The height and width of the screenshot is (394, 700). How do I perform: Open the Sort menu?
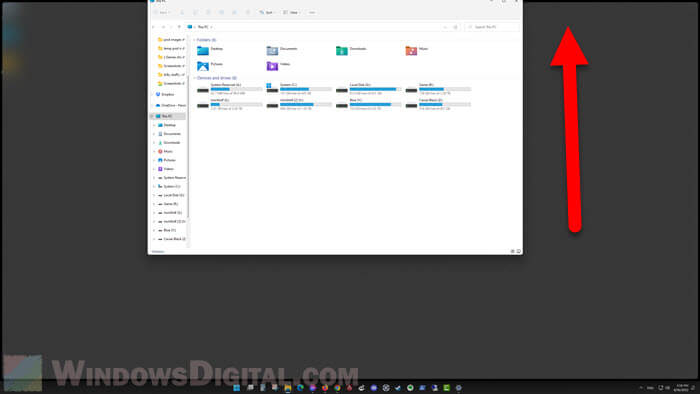pos(266,12)
